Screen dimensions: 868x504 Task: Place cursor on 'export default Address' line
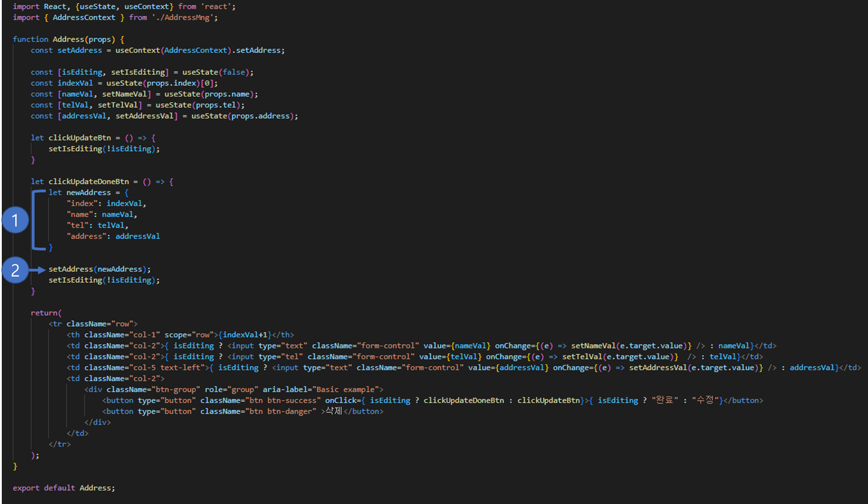pyautogui.click(x=64, y=488)
